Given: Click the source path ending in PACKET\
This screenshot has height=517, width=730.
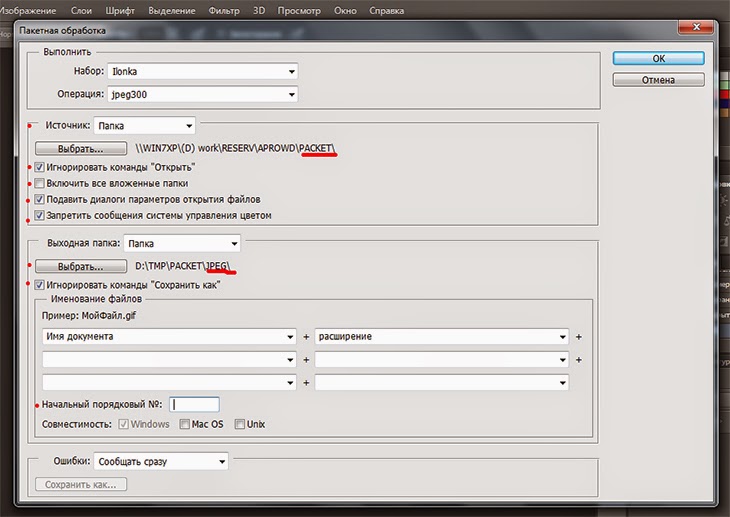Looking at the screenshot, I should tap(235, 148).
